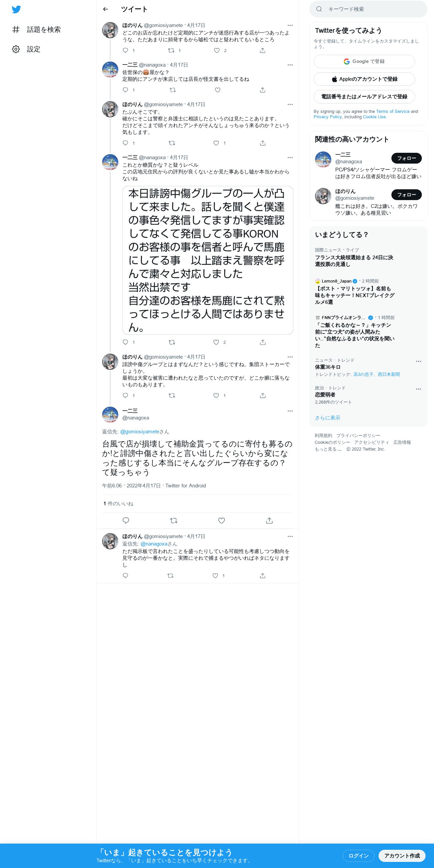Viewport: 434px width, 868px height.
Task: Retweet the tweet mentioning 佐世保の屋かな
Action: [x=172, y=90]
